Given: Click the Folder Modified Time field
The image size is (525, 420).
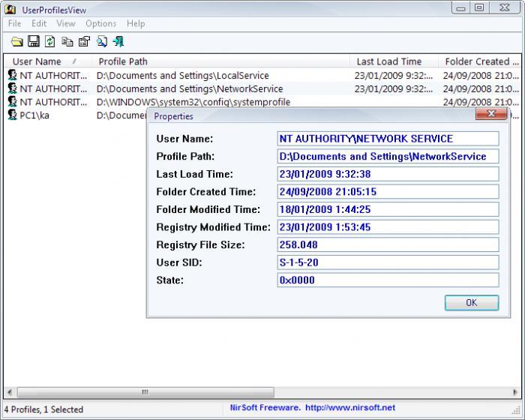Looking at the screenshot, I should tap(388, 209).
